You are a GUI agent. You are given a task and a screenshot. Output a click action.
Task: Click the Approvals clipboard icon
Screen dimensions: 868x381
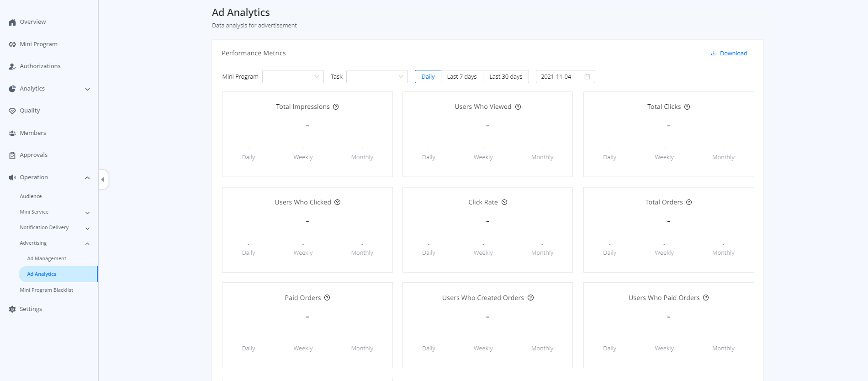[x=12, y=155]
